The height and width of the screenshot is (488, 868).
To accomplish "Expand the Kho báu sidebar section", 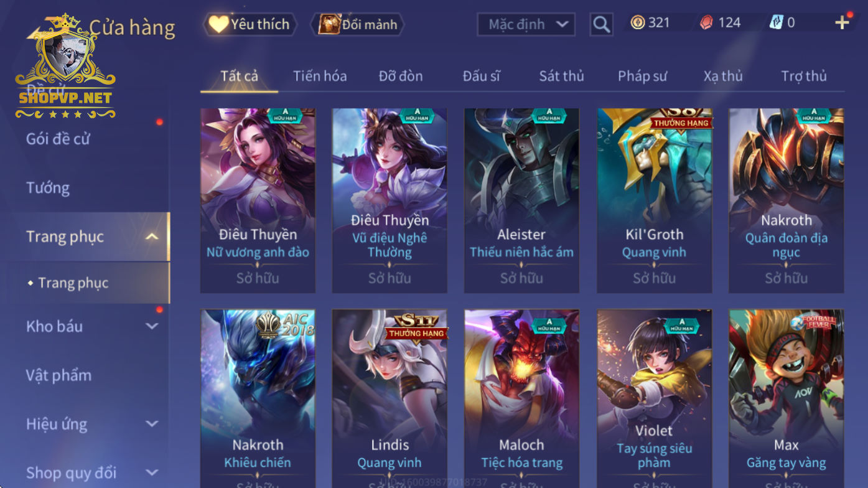I will 152,326.
